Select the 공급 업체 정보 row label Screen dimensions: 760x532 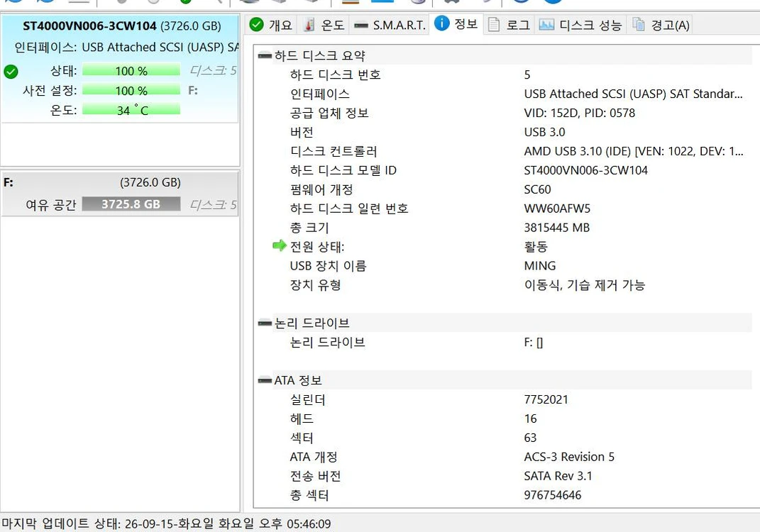tap(329, 113)
